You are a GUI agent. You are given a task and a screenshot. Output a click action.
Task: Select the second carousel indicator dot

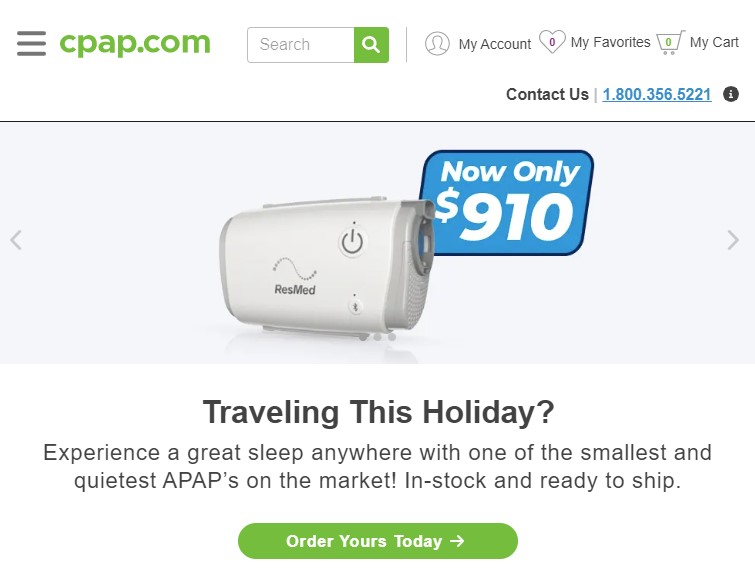[x=378, y=337]
